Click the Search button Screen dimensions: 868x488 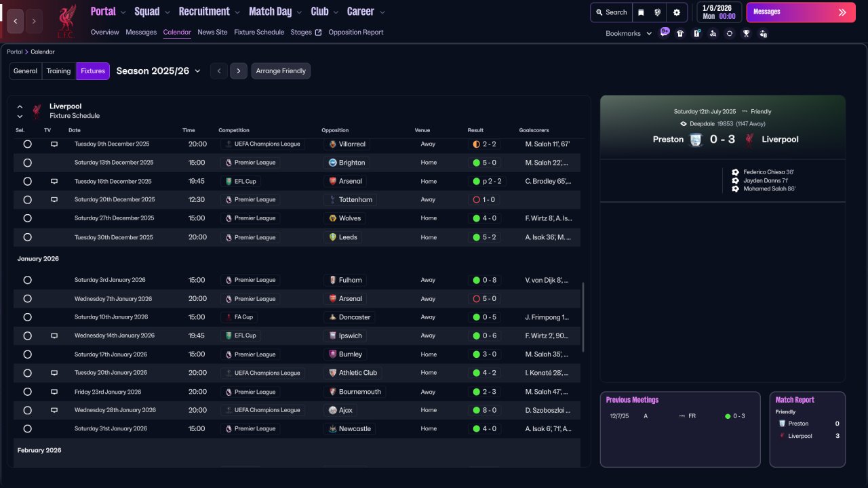pyautogui.click(x=612, y=12)
